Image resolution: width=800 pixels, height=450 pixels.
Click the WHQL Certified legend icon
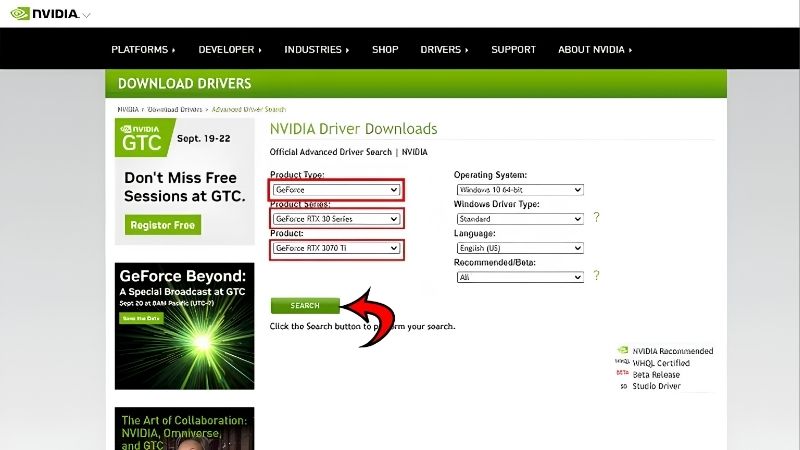point(622,362)
